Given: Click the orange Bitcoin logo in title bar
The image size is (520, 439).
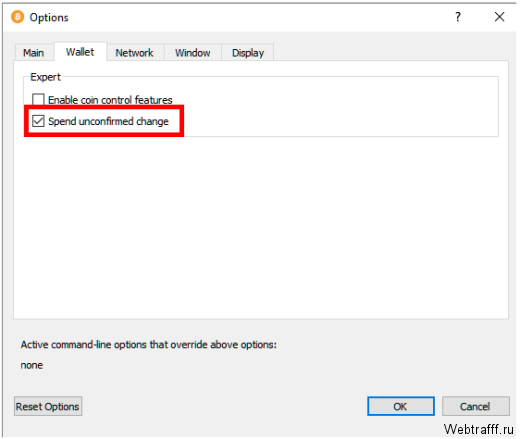Looking at the screenshot, I should tap(17, 17).
